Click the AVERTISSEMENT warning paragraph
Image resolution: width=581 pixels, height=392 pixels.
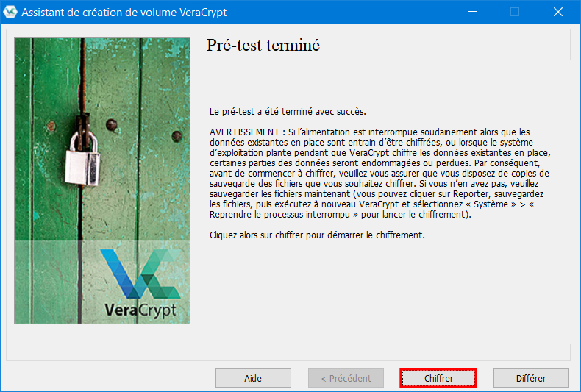click(379, 174)
